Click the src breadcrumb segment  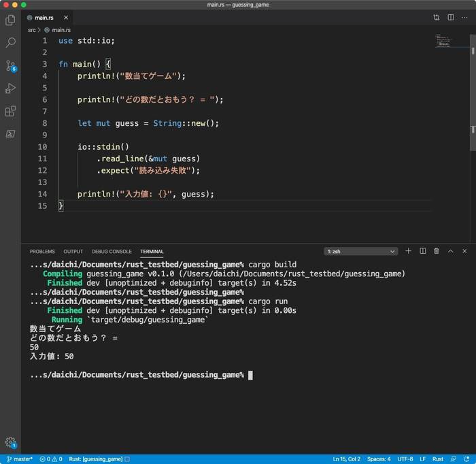(31, 30)
